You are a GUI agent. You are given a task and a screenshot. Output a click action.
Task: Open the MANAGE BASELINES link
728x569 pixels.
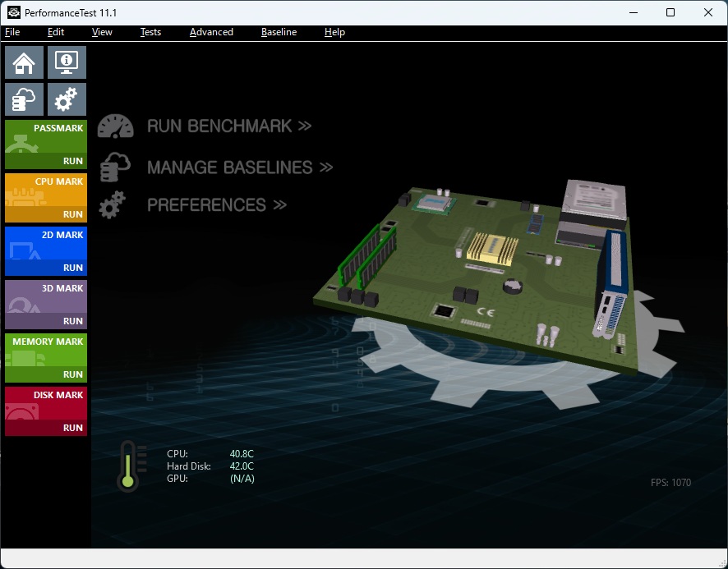pyautogui.click(x=240, y=167)
